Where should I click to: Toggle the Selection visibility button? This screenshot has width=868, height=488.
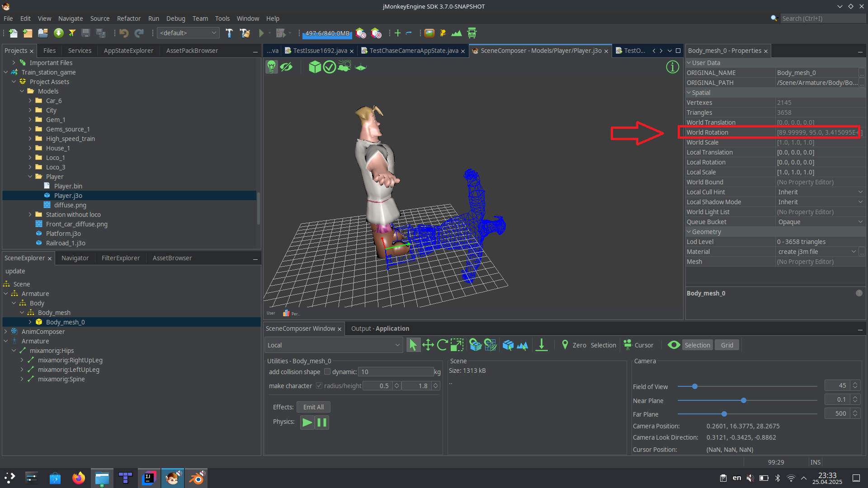click(697, 345)
